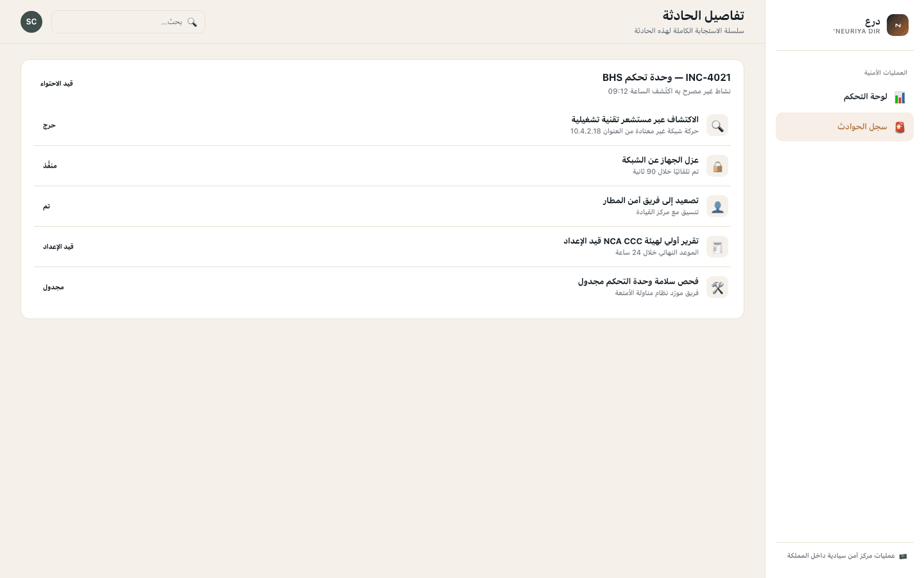Click the حرج severity badge

[x=49, y=125]
